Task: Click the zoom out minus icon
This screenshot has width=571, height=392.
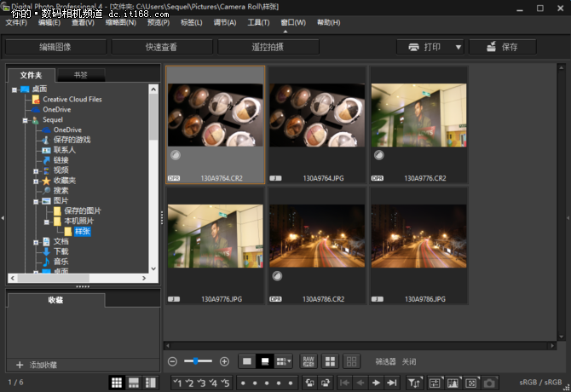Action: click(173, 361)
